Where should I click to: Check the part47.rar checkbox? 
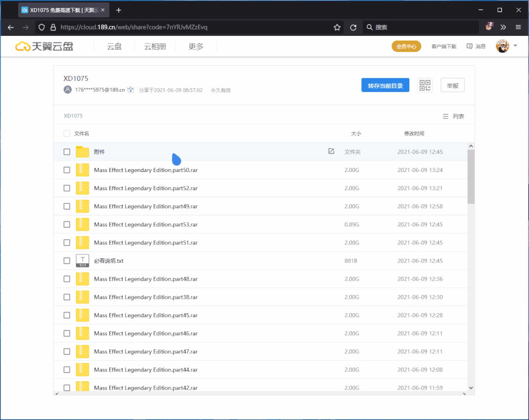coord(67,351)
